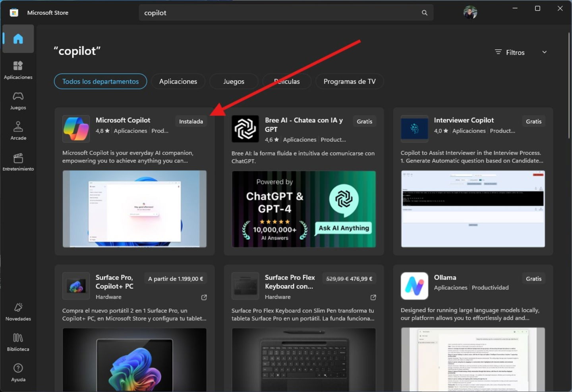This screenshot has width=572, height=392.
Task: Open Entretenimiento in the sidebar
Action: tap(18, 162)
